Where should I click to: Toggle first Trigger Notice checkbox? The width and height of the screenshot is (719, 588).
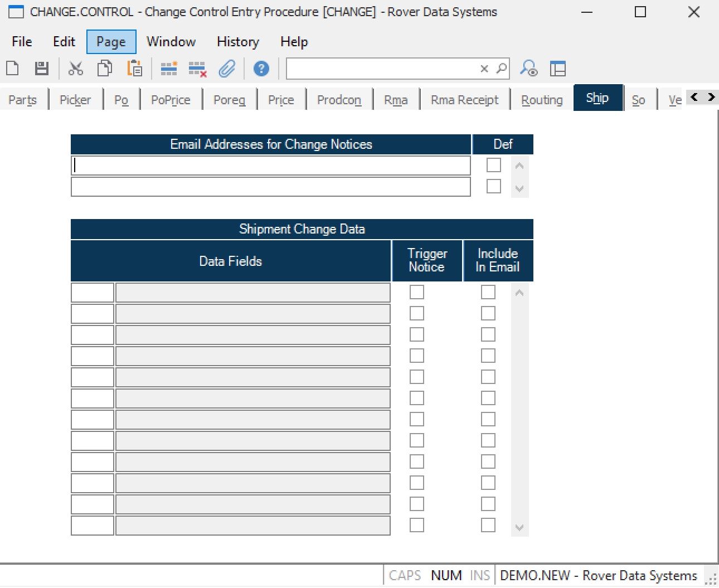tap(416, 292)
